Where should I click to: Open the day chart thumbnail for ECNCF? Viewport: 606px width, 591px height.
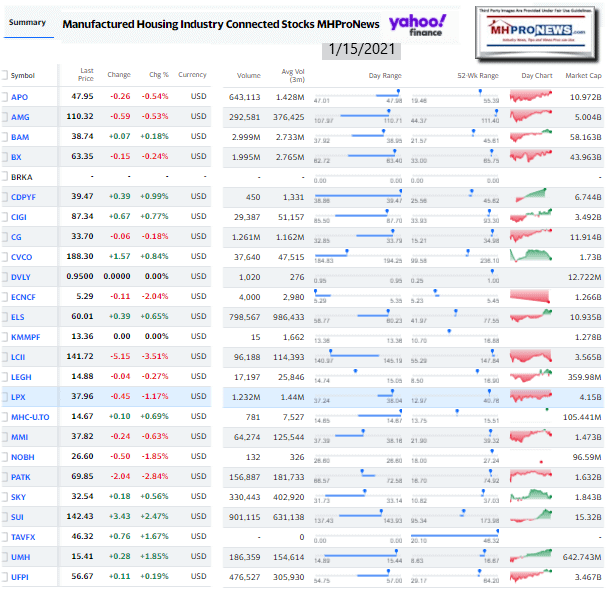click(536, 295)
